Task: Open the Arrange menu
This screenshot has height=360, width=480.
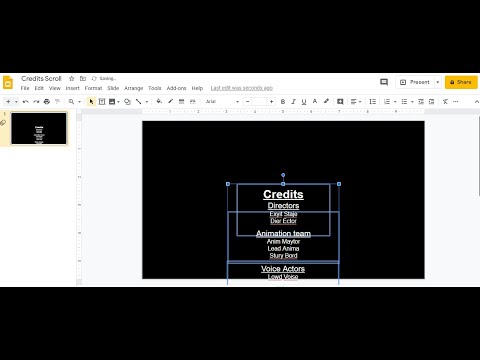Action: point(133,88)
